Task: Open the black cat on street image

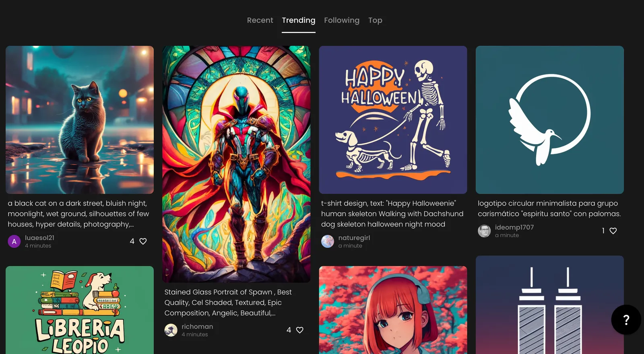Action: click(80, 120)
